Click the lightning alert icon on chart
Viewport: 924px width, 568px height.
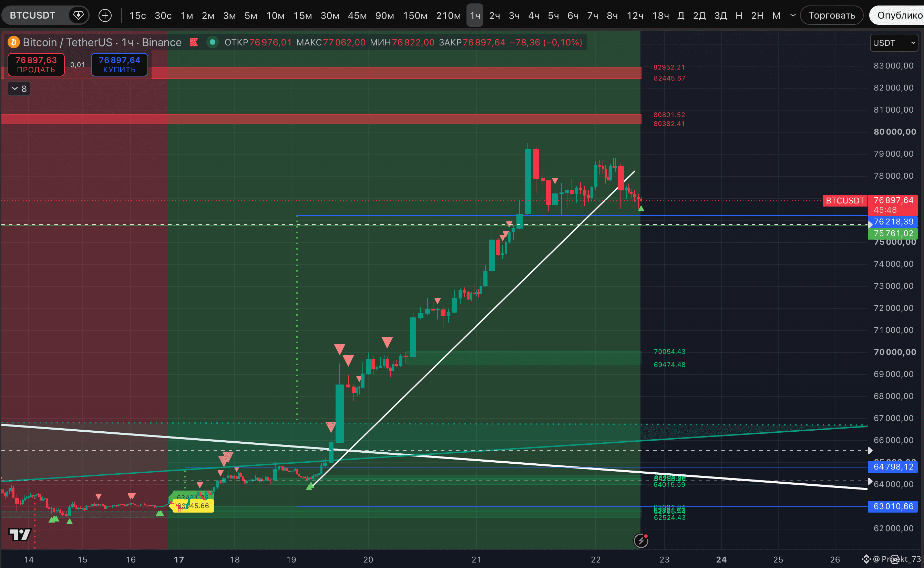641,540
